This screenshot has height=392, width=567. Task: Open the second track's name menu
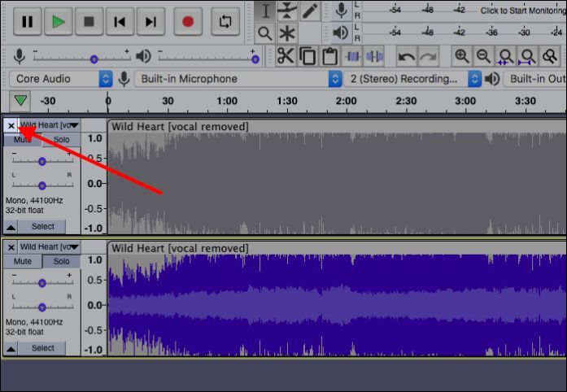[50, 246]
